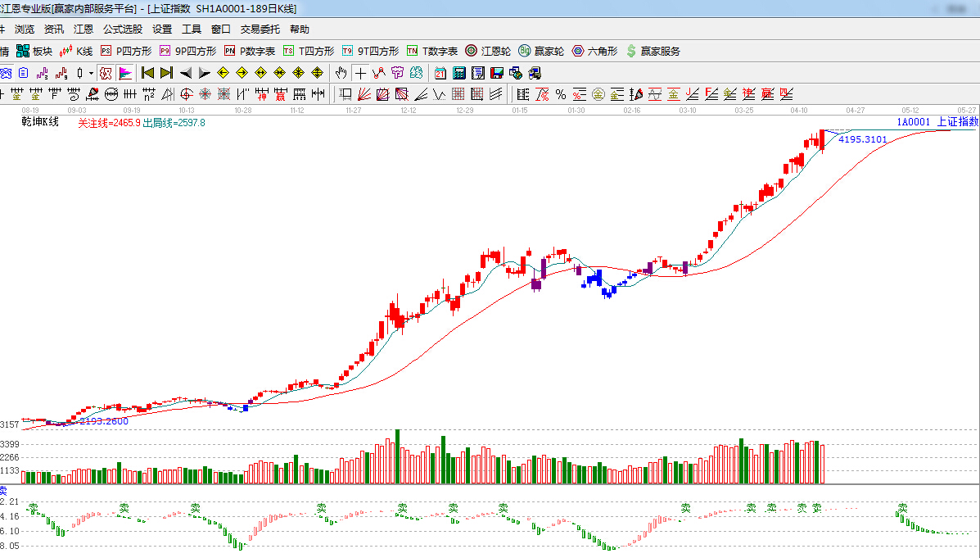This screenshot has height=558, width=980.
Task: Click the calendar icon showing 21
Action: point(440,73)
